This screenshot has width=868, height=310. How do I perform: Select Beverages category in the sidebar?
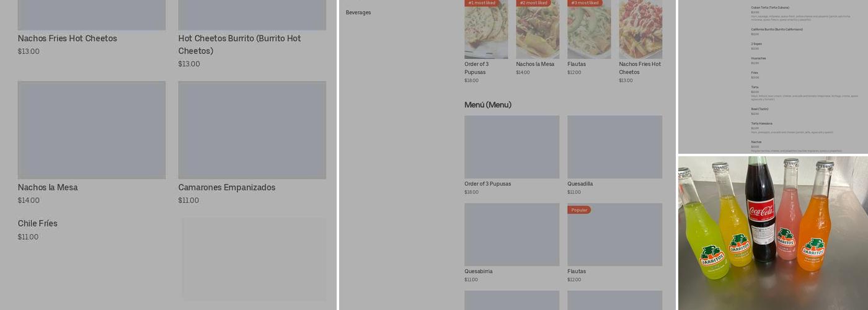358,12
